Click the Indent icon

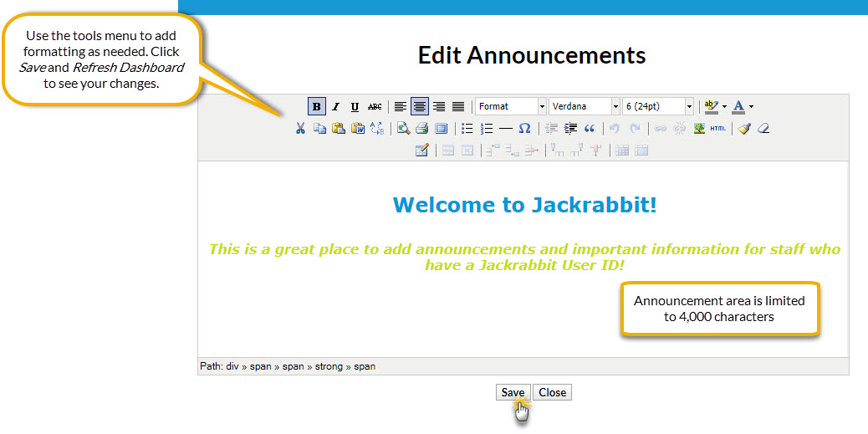pyautogui.click(x=570, y=129)
